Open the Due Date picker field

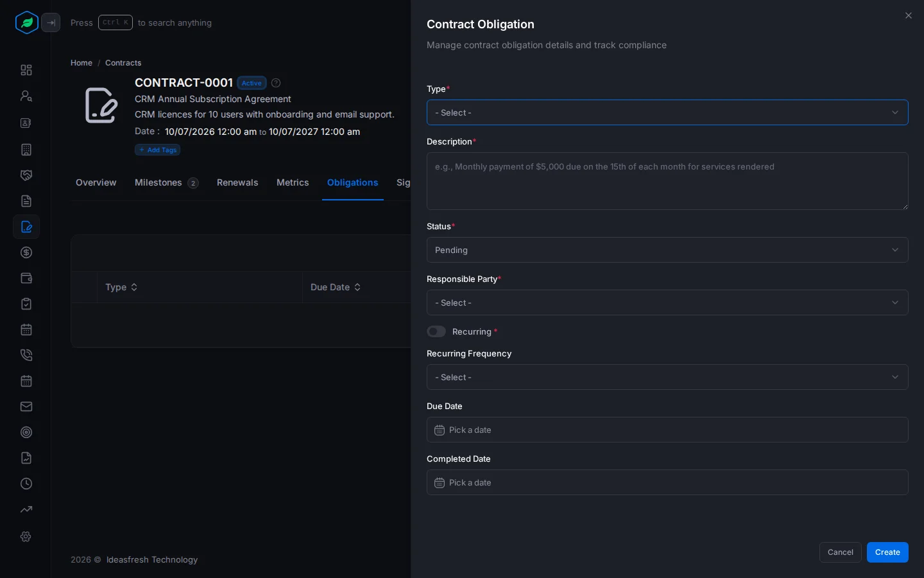click(667, 430)
